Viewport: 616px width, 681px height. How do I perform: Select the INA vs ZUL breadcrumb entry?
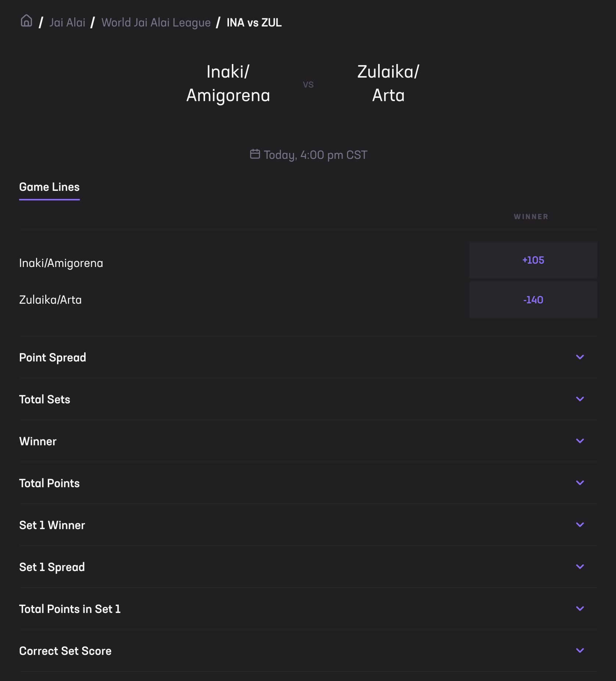click(254, 22)
